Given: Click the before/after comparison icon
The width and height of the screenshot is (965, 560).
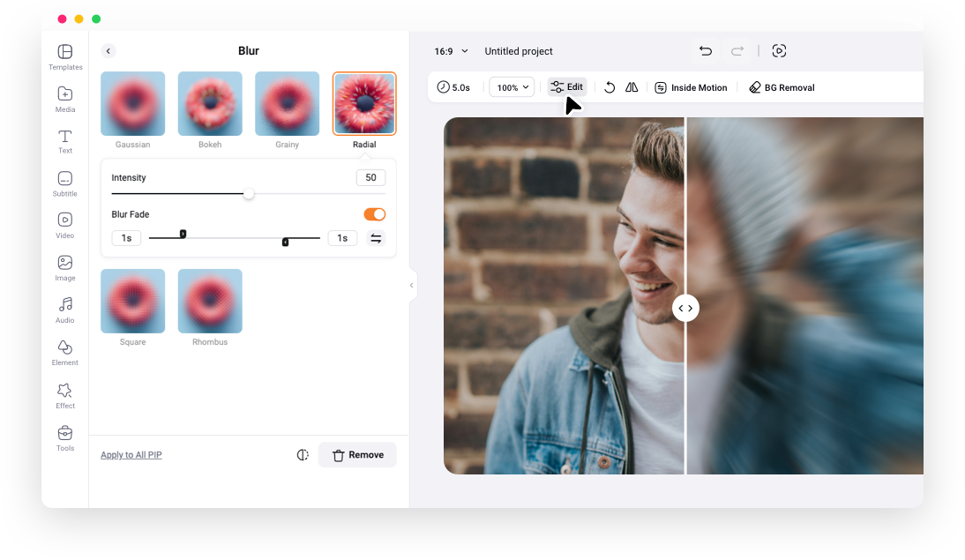Looking at the screenshot, I should click(x=303, y=453).
